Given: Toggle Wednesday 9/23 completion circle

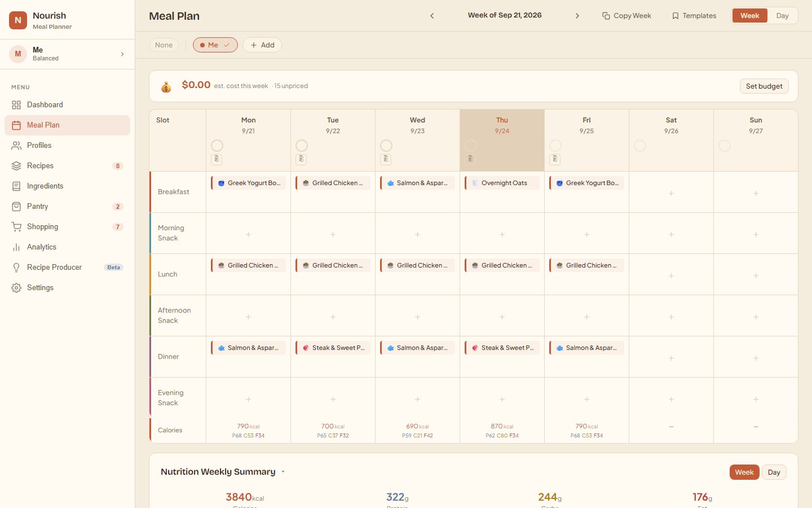Looking at the screenshot, I should (x=386, y=146).
